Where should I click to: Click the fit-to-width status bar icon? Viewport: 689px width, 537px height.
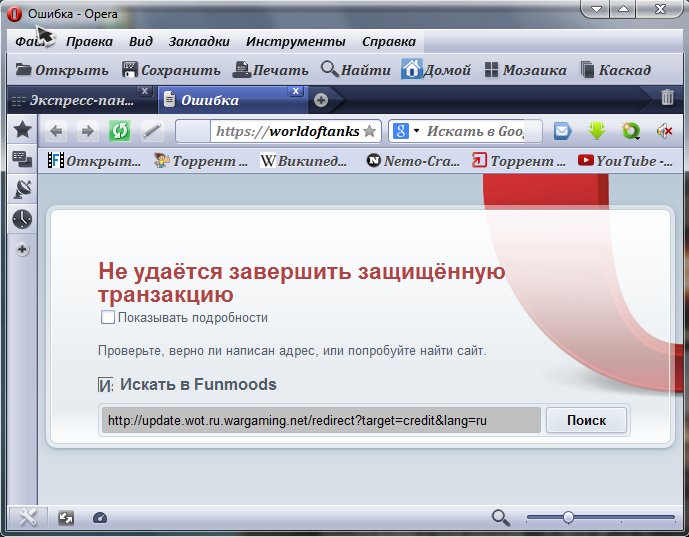66,518
